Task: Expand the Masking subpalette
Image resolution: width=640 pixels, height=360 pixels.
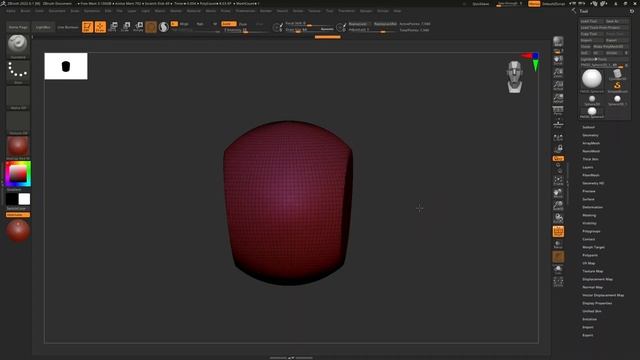Action: 589,215
